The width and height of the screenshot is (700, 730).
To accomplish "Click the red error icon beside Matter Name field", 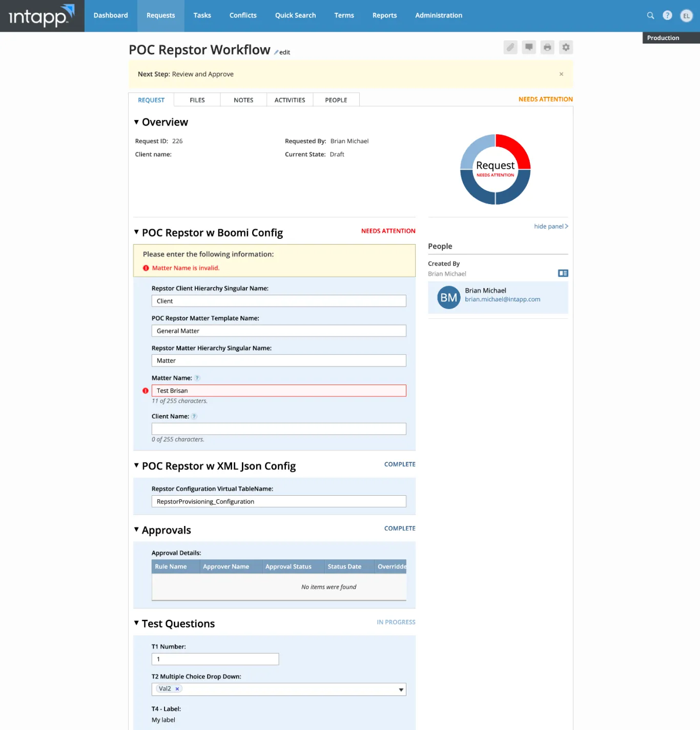I will (x=146, y=391).
